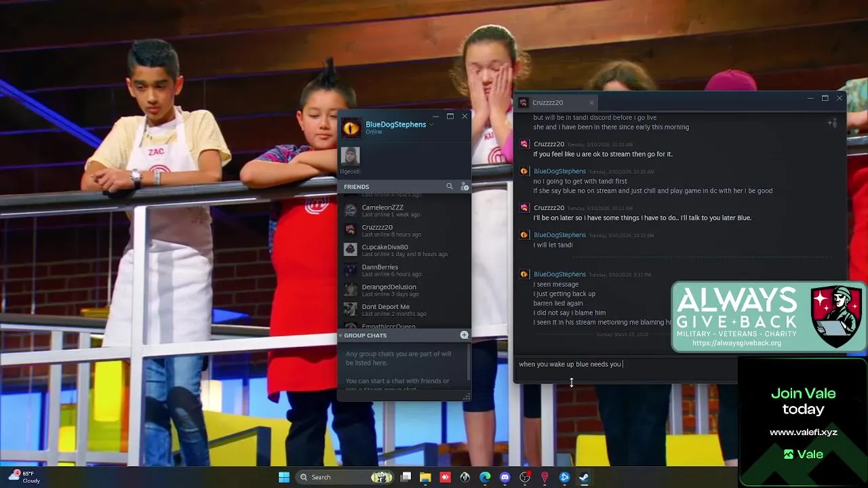Click message text 'barren lied again'

[x=558, y=304]
